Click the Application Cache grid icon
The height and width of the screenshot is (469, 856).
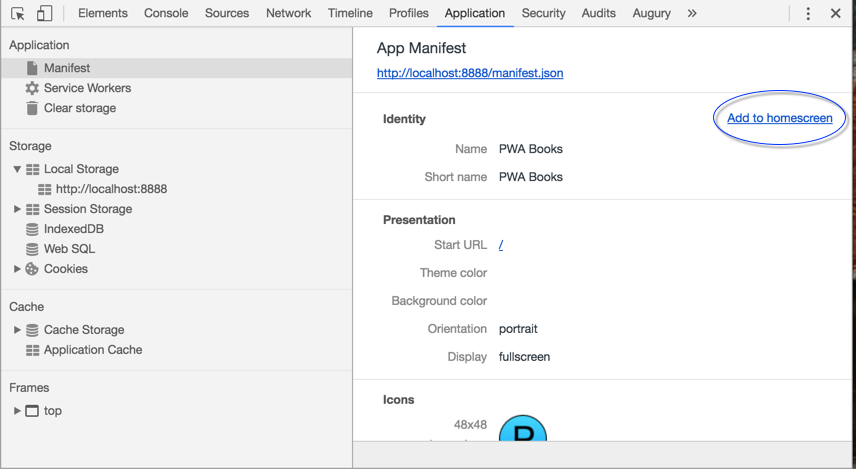[x=32, y=350]
